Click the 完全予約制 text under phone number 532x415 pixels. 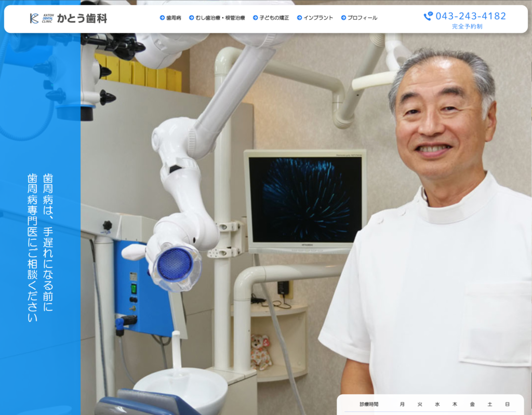(x=467, y=26)
